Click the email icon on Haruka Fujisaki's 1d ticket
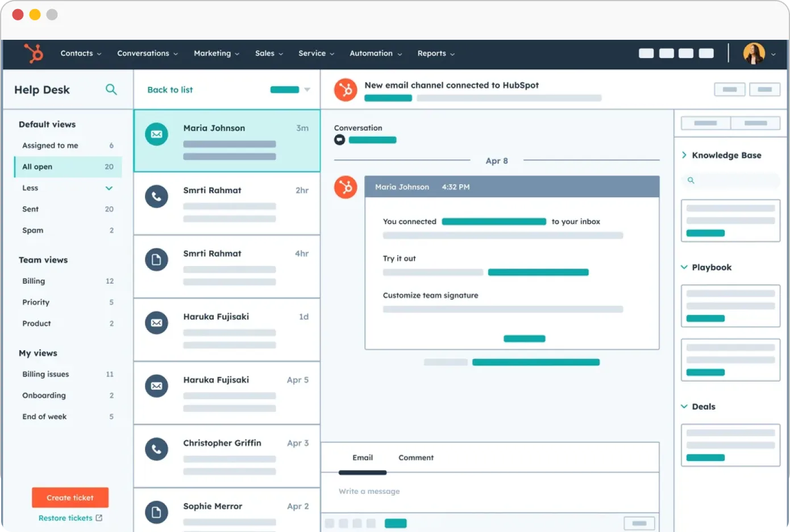Viewport: 790px width, 532px height. [x=156, y=323]
